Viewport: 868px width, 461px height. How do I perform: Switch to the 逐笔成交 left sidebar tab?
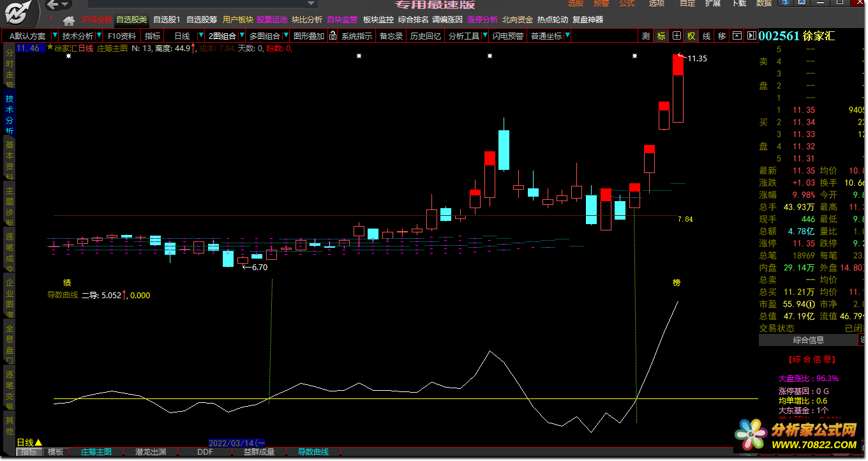tap(9, 252)
